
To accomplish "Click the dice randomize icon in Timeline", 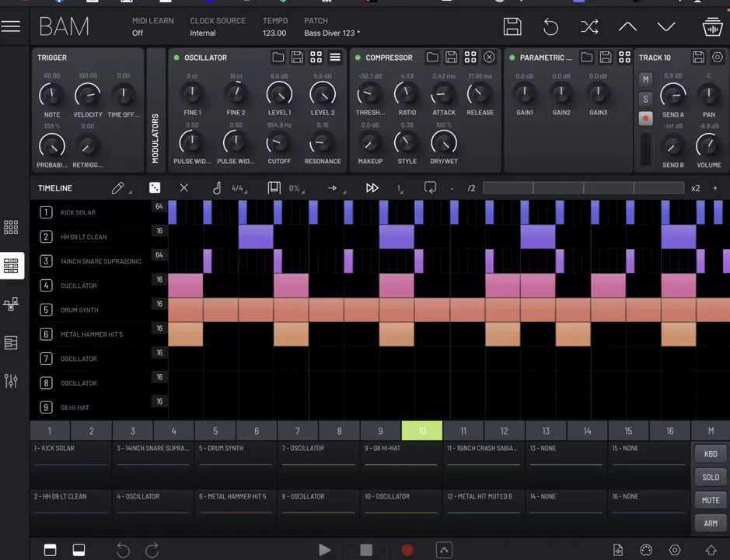I will [x=155, y=187].
